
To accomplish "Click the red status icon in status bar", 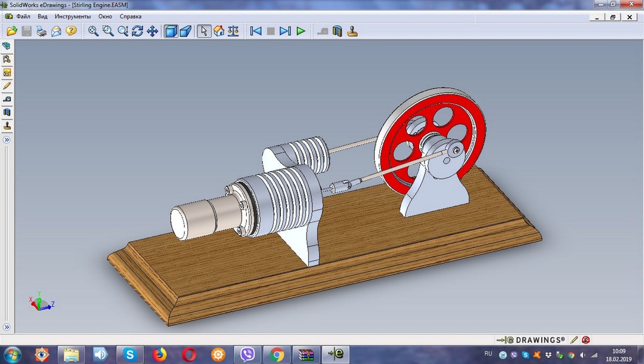I will pyautogui.click(x=586, y=340).
